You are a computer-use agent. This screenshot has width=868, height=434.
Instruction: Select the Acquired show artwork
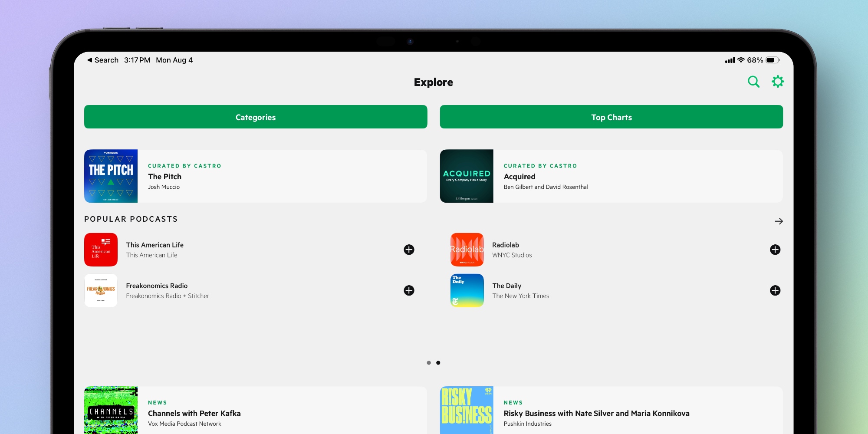[467, 176]
